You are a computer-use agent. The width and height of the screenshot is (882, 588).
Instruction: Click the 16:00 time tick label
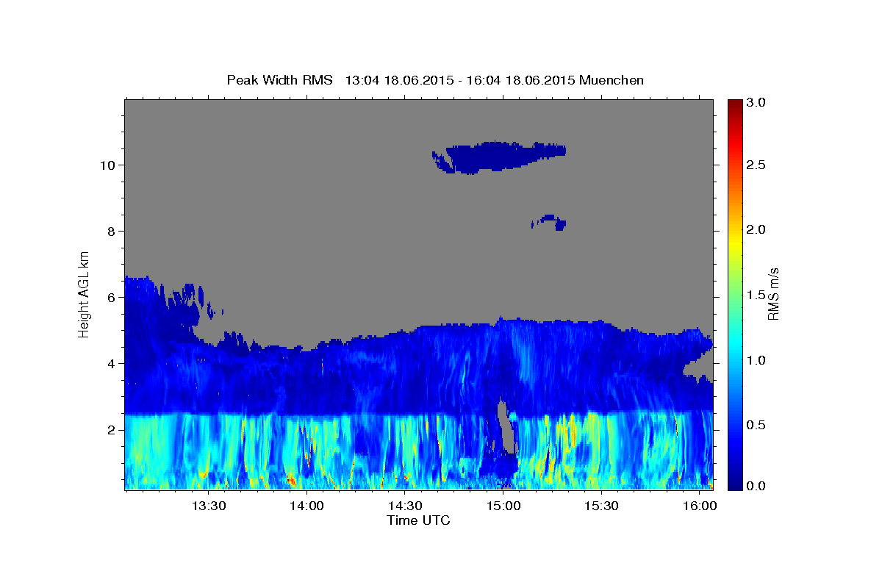[x=700, y=506]
